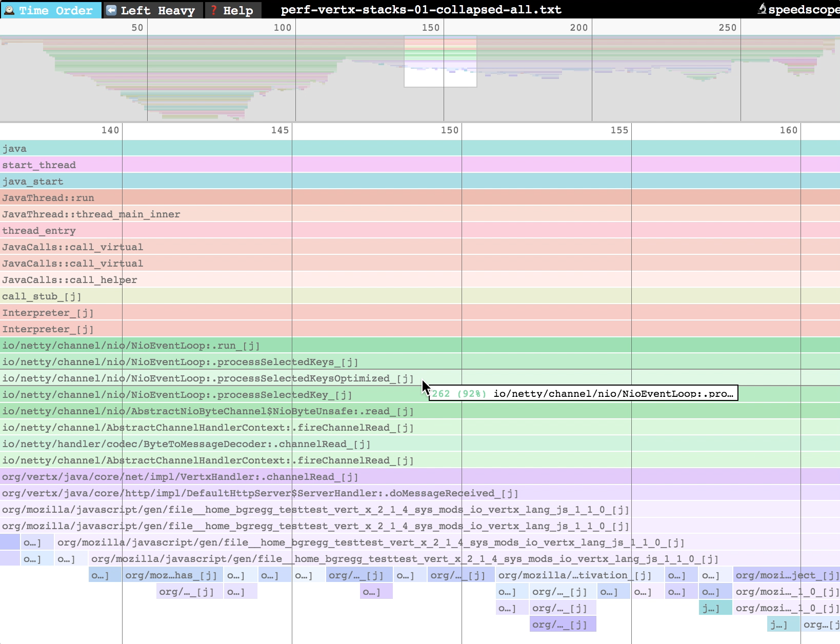Select the java_start frame
Screen dimensions: 840x644
coord(420,181)
